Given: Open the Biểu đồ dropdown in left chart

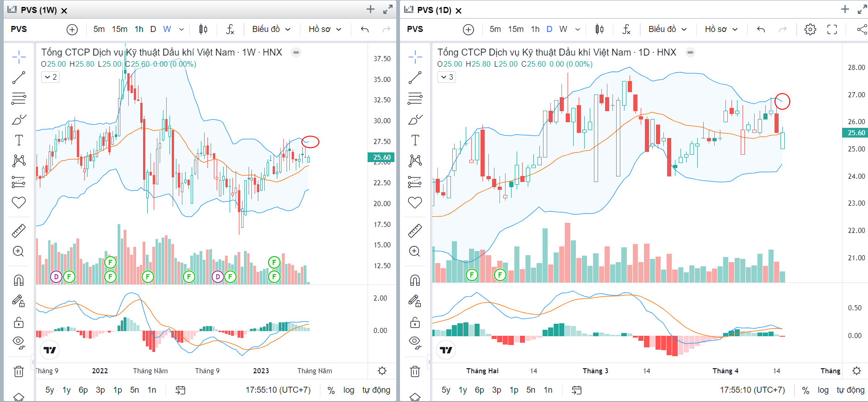Looking at the screenshot, I should tap(271, 29).
